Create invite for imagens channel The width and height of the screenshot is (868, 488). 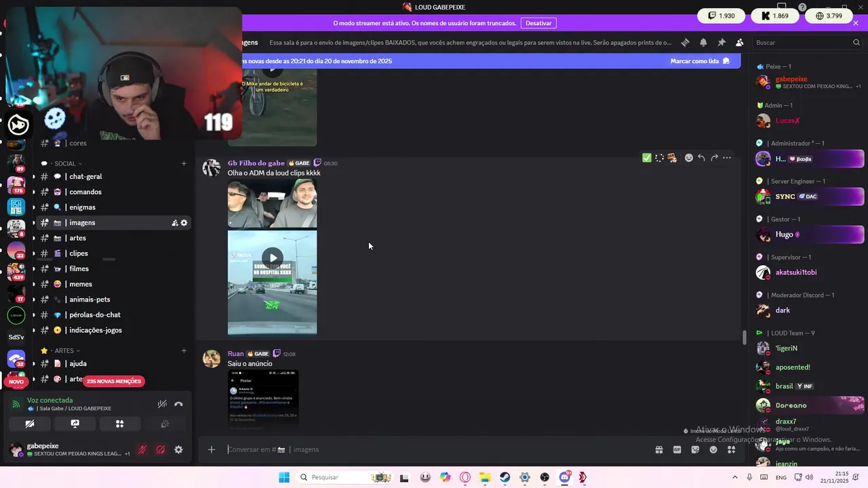(x=174, y=223)
